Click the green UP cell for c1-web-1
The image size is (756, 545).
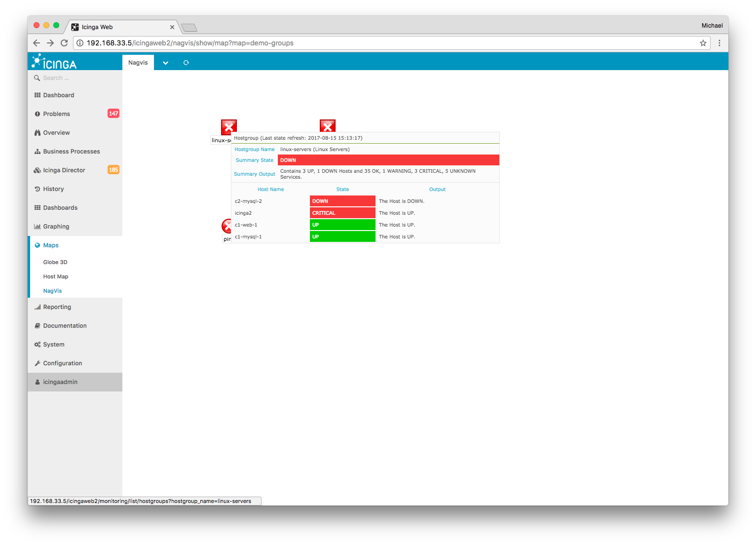click(342, 225)
